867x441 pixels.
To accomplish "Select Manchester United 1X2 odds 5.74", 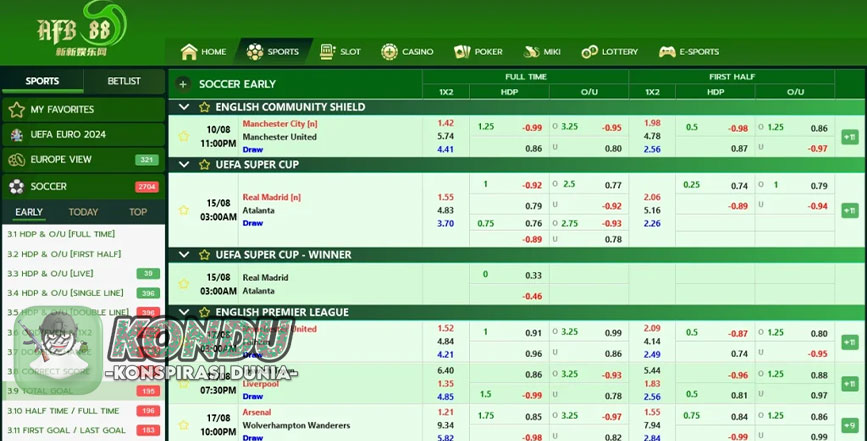I will coord(446,136).
